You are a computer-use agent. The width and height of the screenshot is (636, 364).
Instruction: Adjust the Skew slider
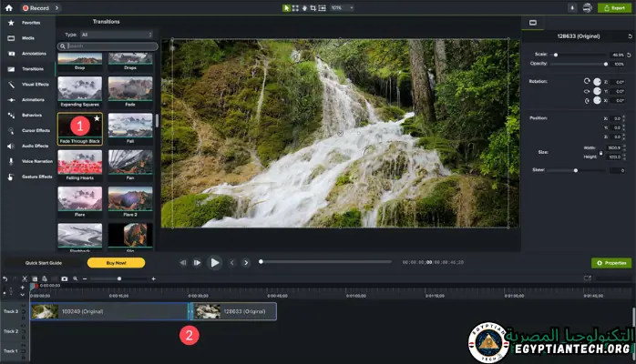(x=576, y=170)
